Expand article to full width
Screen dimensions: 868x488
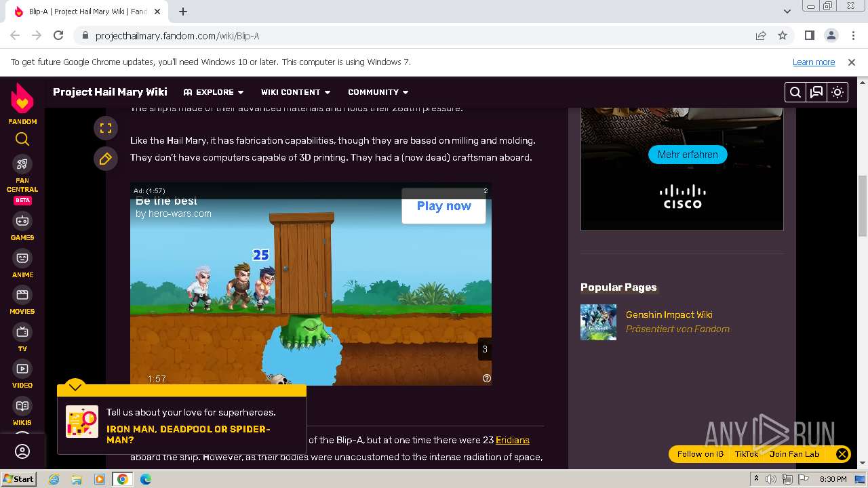[105, 128]
